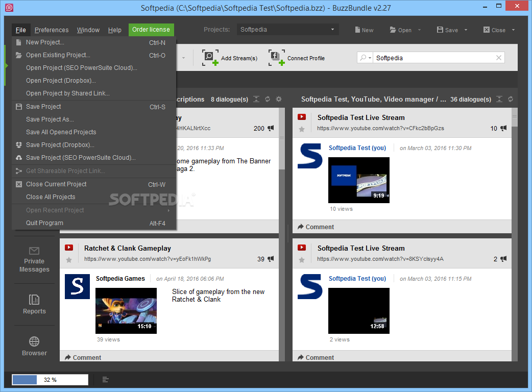Comment on Softpedia Test stream with 2 views
Screen dimensions: 532x392
tap(316, 357)
